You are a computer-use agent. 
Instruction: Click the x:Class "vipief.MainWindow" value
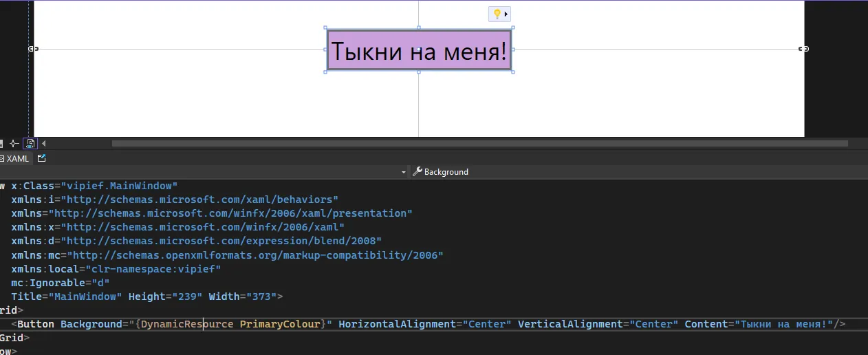click(x=120, y=186)
